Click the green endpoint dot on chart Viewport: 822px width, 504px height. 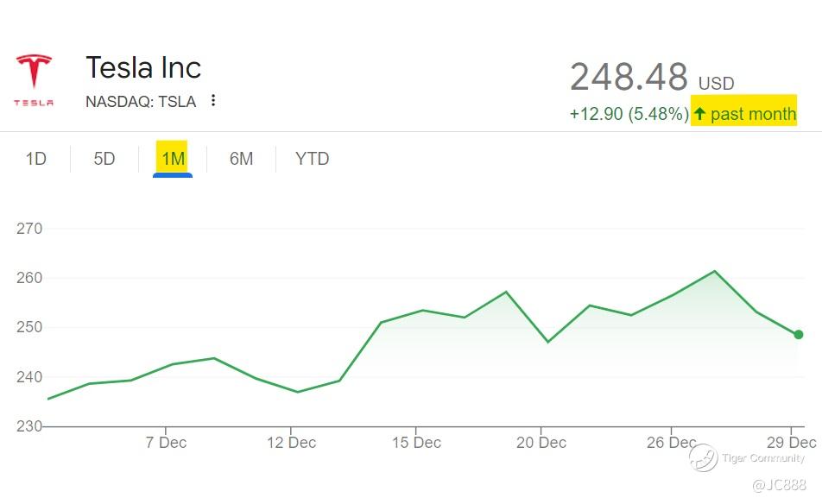click(x=799, y=335)
